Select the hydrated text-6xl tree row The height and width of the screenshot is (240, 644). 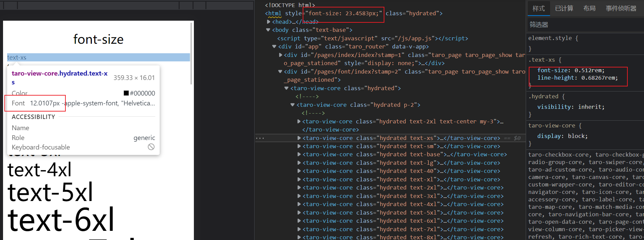pyautogui.click(x=400, y=221)
